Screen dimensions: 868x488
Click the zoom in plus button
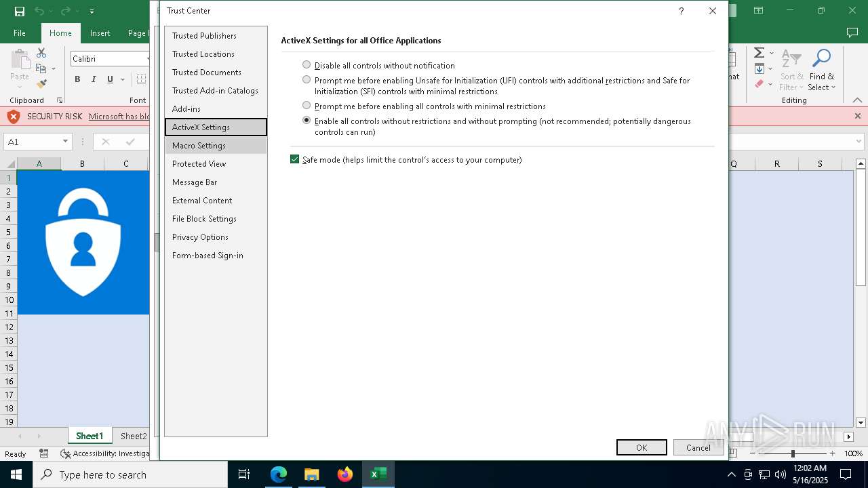pyautogui.click(x=832, y=453)
